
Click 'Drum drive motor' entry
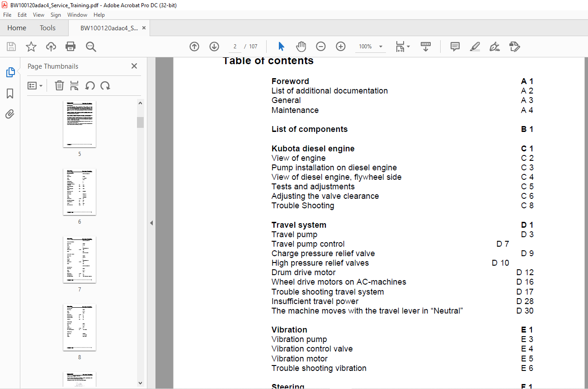click(304, 272)
